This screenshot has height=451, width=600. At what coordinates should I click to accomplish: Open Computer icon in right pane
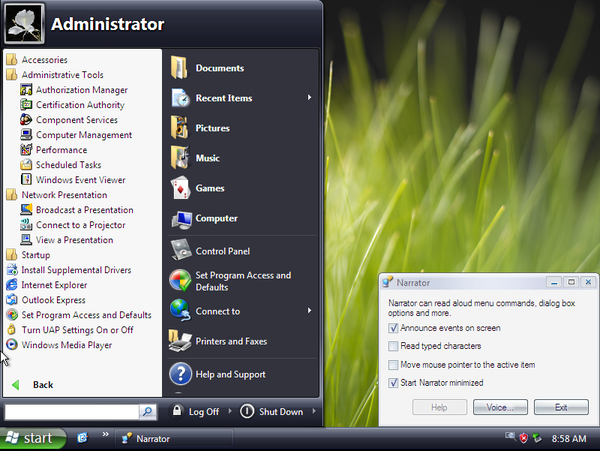[181, 219]
